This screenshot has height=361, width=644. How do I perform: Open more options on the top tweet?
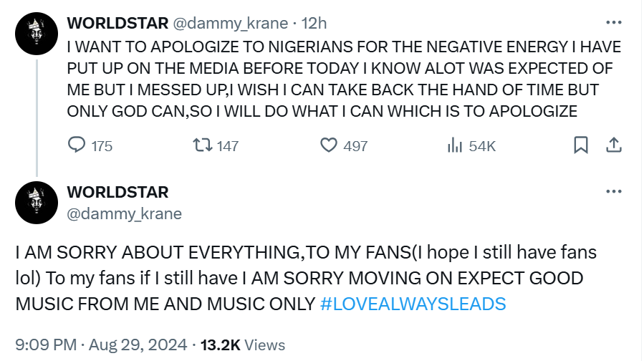(x=613, y=23)
